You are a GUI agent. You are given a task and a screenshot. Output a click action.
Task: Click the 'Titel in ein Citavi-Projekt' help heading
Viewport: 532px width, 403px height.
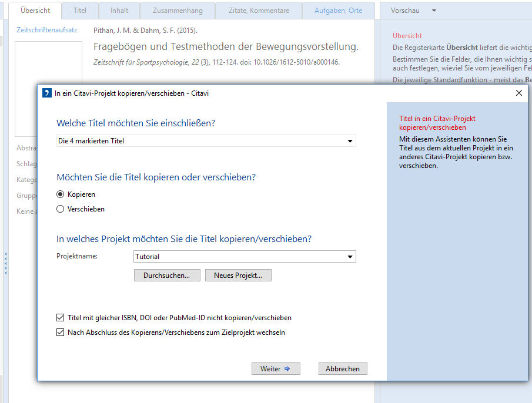(437, 123)
